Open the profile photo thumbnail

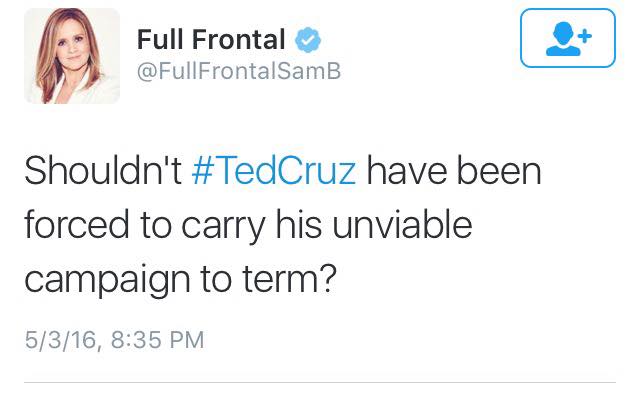tap(72, 56)
